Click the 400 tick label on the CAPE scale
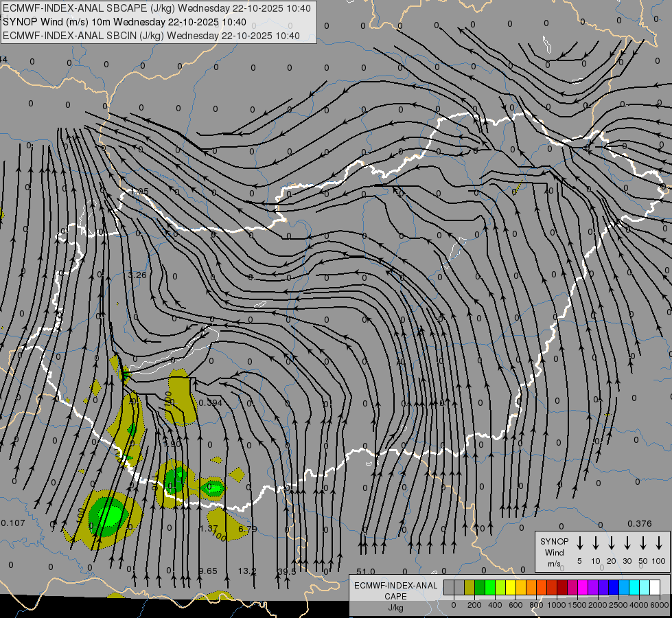The width and height of the screenshot is (672, 618). (x=495, y=605)
